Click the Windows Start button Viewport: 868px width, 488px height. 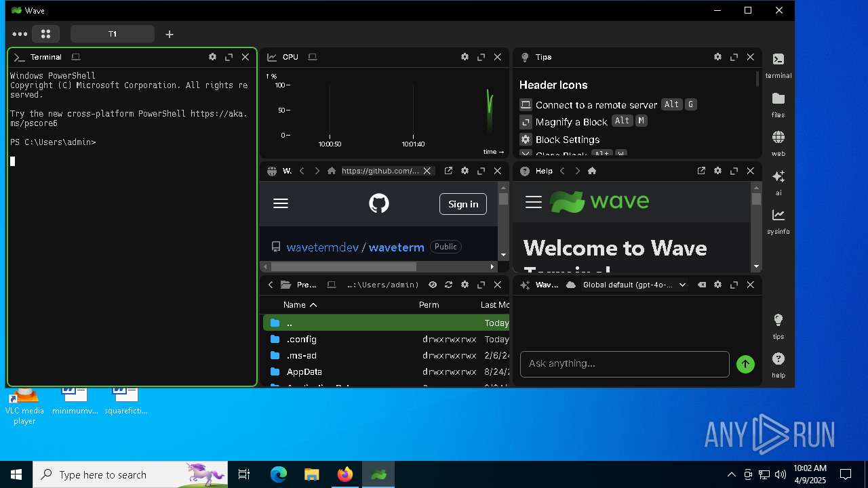[x=16, y=474]
